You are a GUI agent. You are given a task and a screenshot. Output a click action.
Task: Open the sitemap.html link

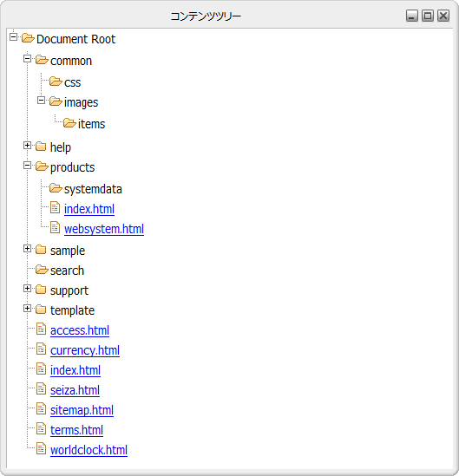click(82, 410)
